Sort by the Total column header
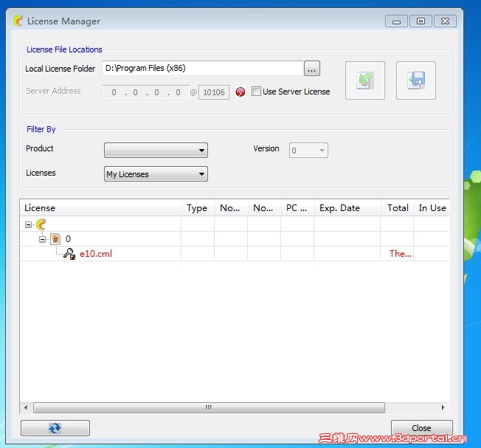 (397, 207)
